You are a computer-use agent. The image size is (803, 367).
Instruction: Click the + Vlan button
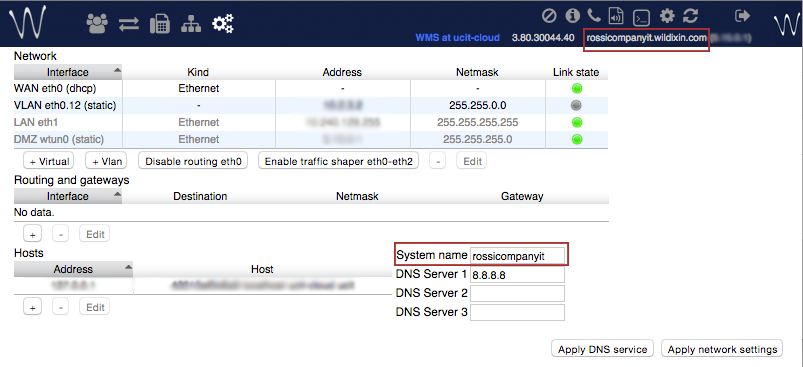point(105,161)
